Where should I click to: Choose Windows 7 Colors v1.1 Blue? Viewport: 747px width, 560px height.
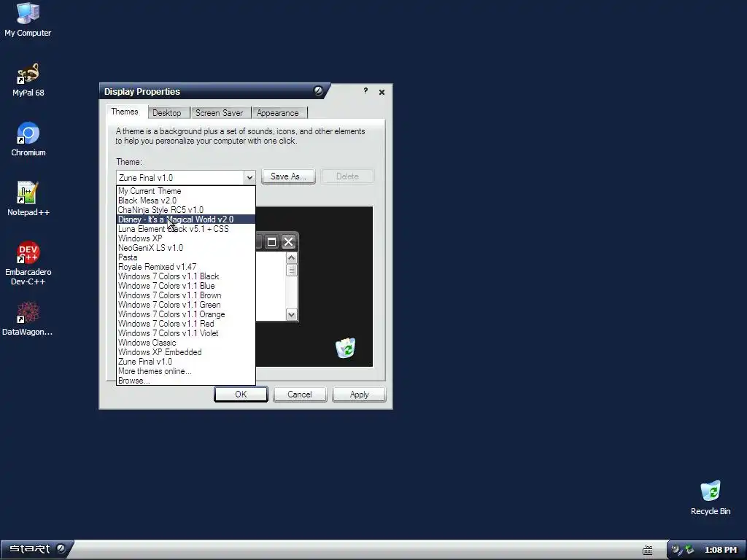(186, 286)
